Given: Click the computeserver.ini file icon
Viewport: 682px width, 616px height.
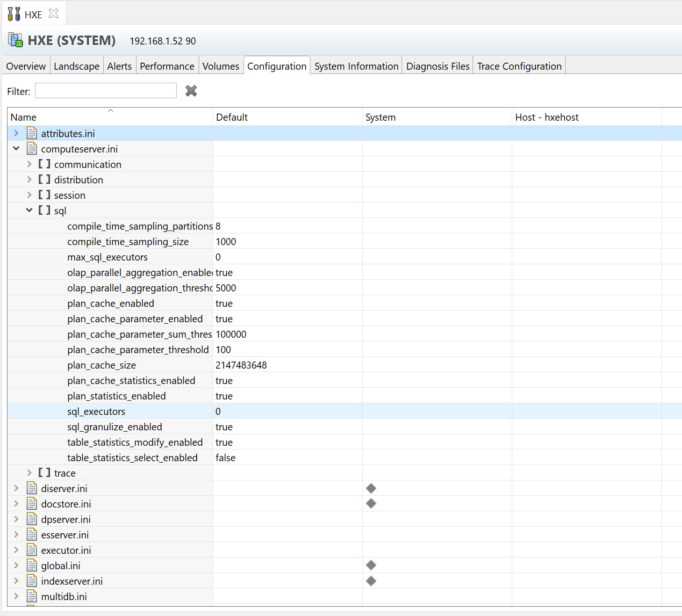Looking at the screenshot, I should tap(32, 149).
